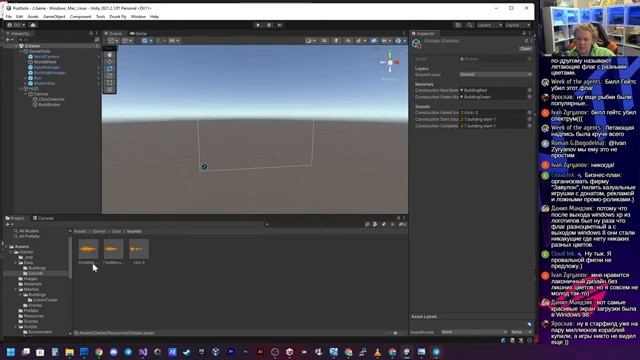The height and width of the screenshot is (360, 640).
Task: Open the Layout dropdown
Action: pyautogui.click(x=517, y=25)
